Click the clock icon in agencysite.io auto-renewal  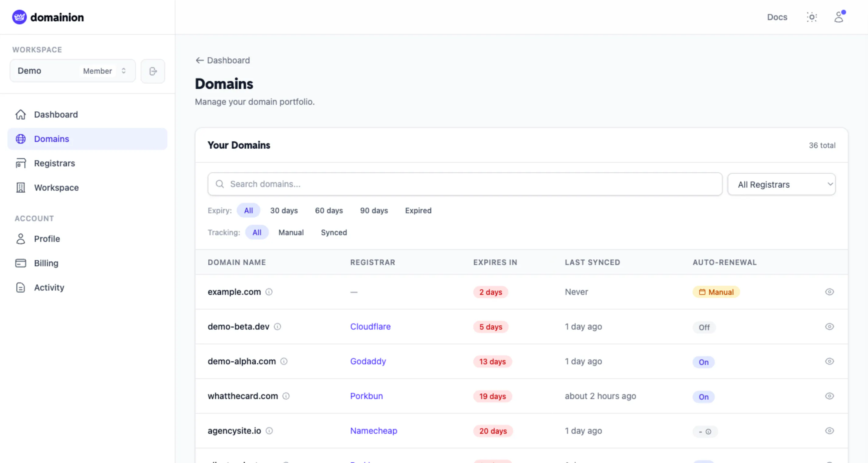click(708, 432)
